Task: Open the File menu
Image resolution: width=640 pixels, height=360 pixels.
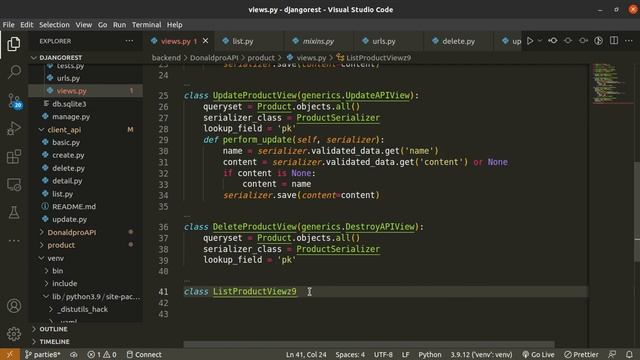Action: pyautogui.click(x=8, y=24)
